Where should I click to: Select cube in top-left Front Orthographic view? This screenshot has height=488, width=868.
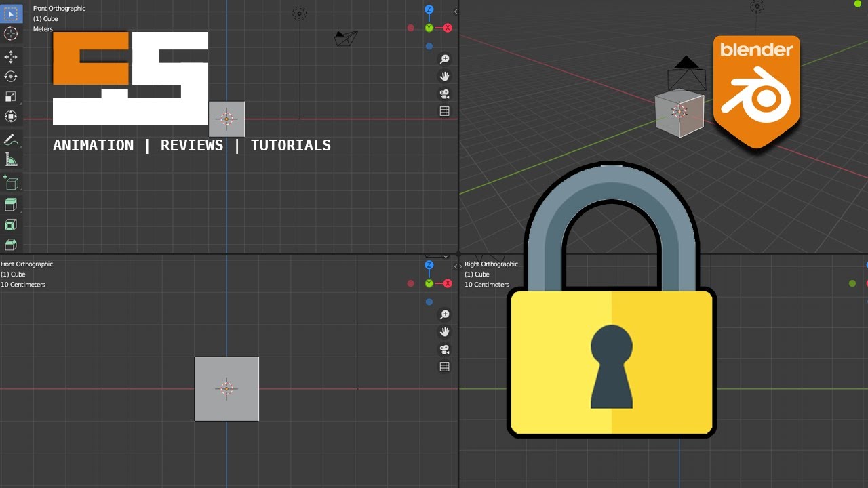click(x=226, y=119)
